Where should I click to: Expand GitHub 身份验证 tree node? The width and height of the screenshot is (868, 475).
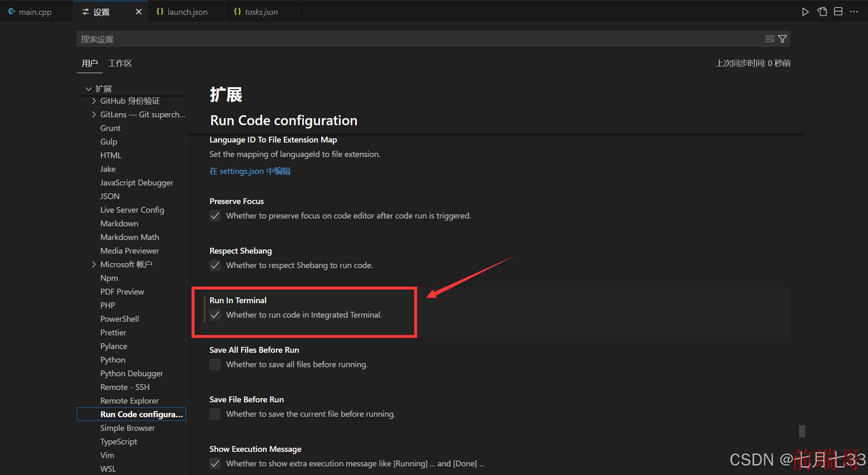(x=94, y=101)
